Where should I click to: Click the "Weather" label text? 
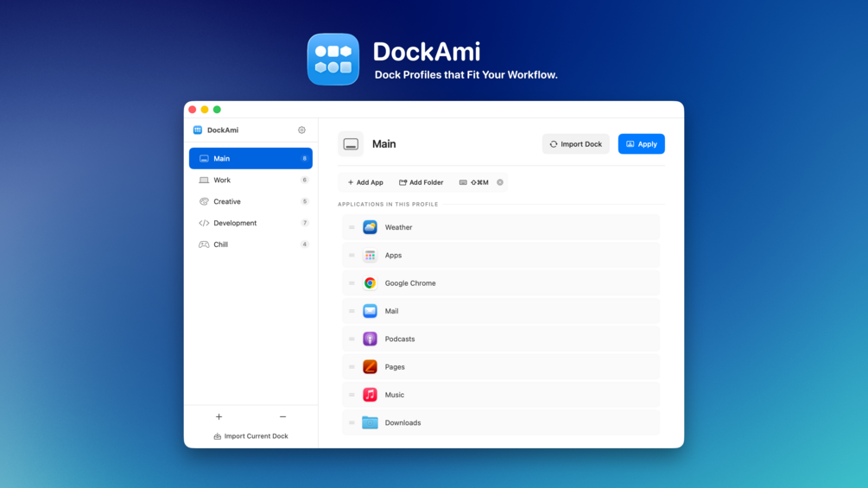pos(398,227)
